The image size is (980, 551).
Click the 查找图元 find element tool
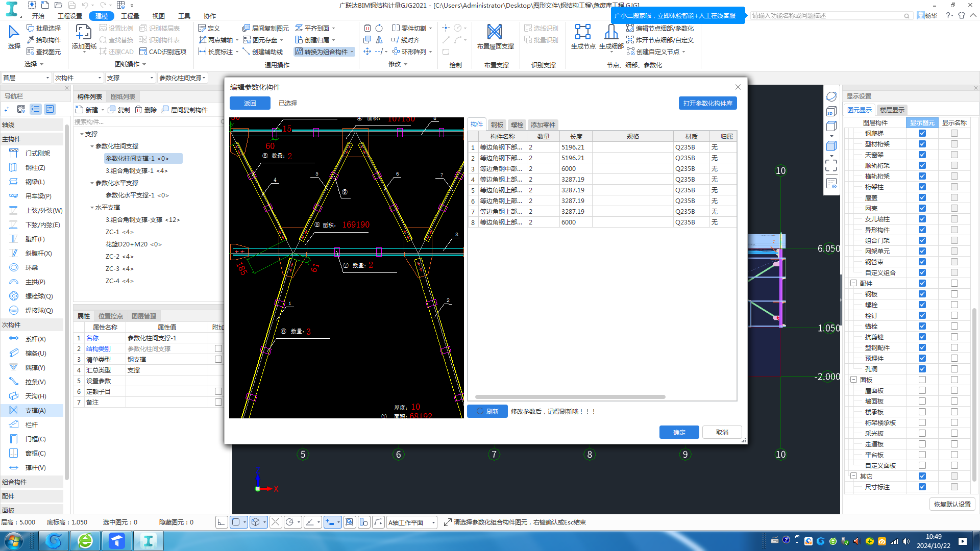point(44,52)
